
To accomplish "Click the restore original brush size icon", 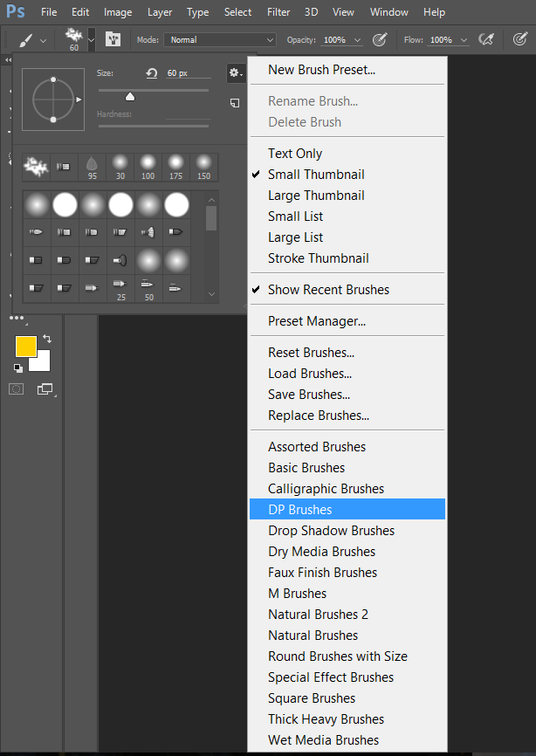I will point(152,73).
